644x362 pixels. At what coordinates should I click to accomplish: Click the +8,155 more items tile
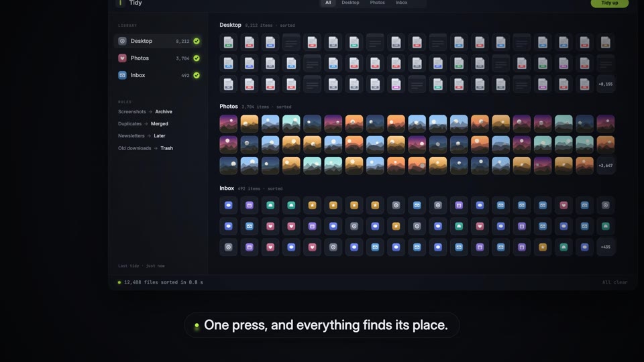coord(605,84)
